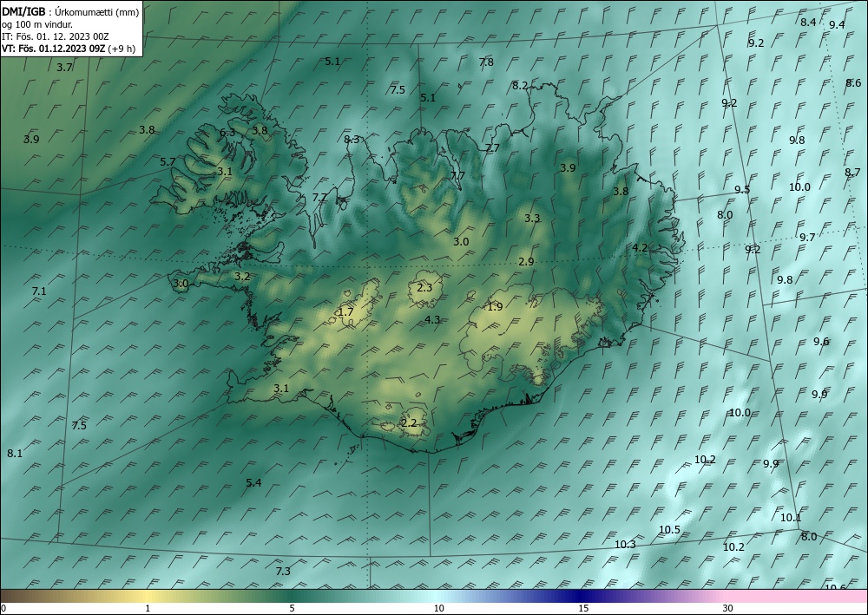Click the 5.7 value by the Westfjords
This screenshot has height=615, width=868.
168,162
